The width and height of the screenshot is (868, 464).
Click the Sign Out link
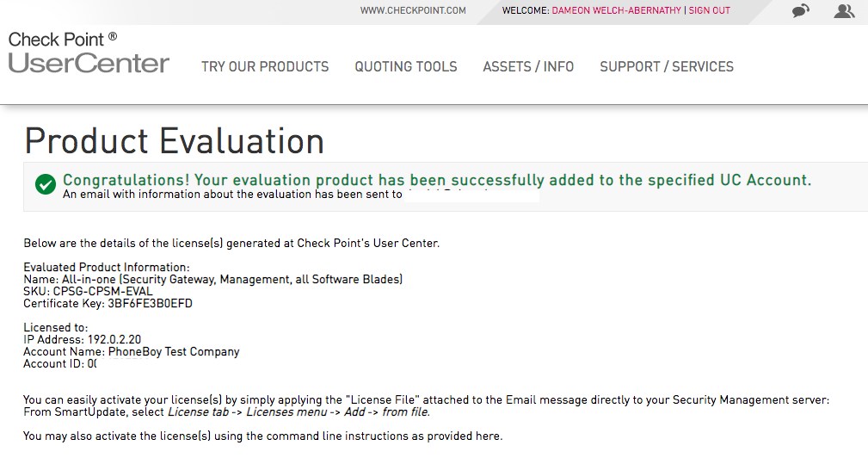(709, 10)
